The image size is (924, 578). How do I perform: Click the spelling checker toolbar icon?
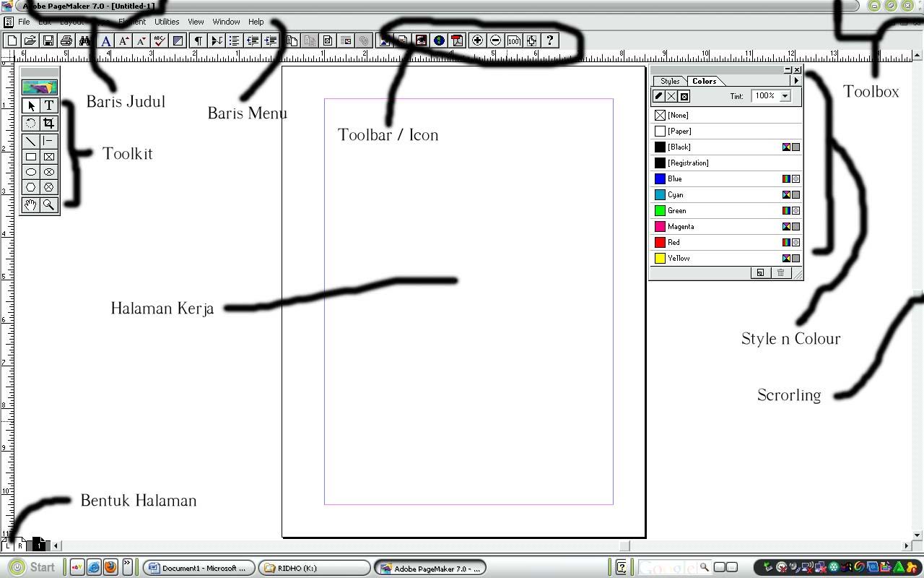point(159,40)
